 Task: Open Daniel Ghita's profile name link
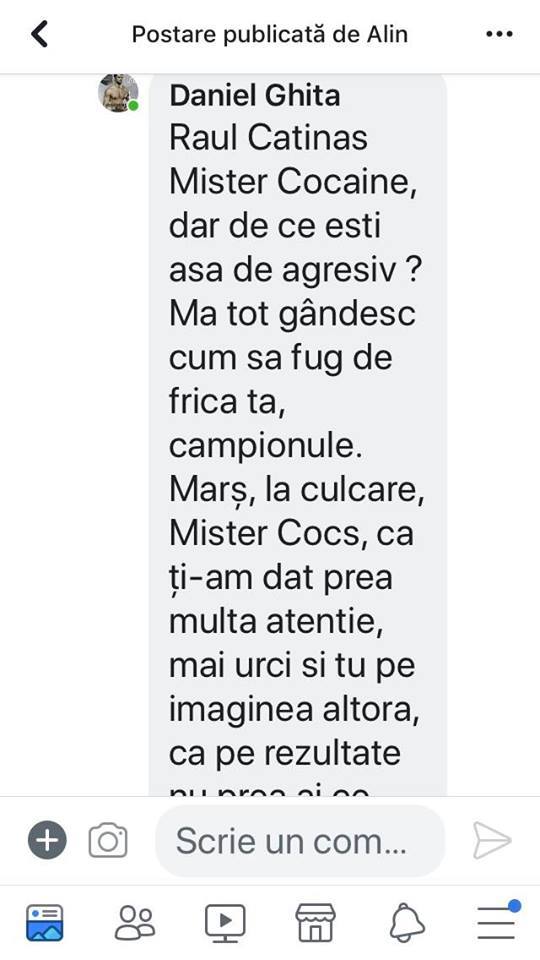click(255, 96)
